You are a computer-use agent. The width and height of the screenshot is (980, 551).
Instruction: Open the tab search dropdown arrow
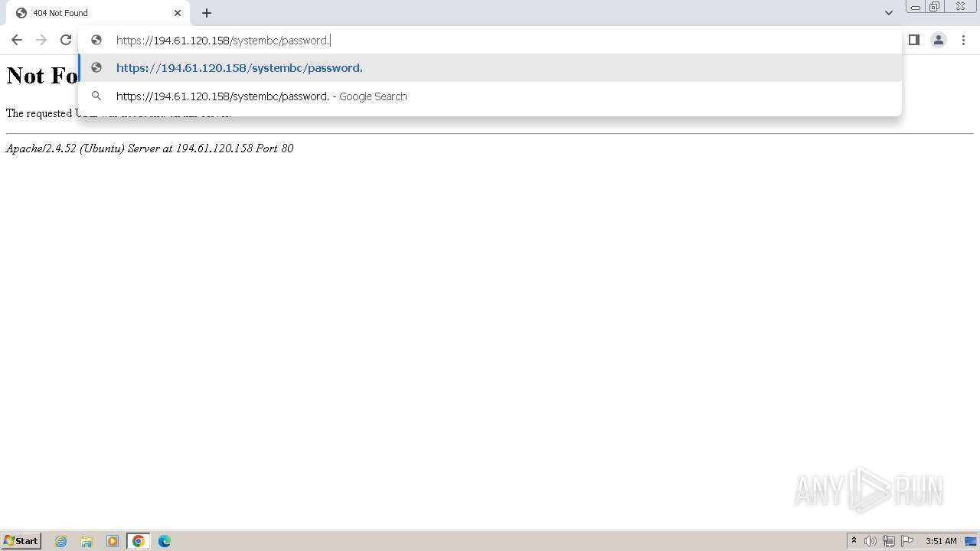coord(889,13)
